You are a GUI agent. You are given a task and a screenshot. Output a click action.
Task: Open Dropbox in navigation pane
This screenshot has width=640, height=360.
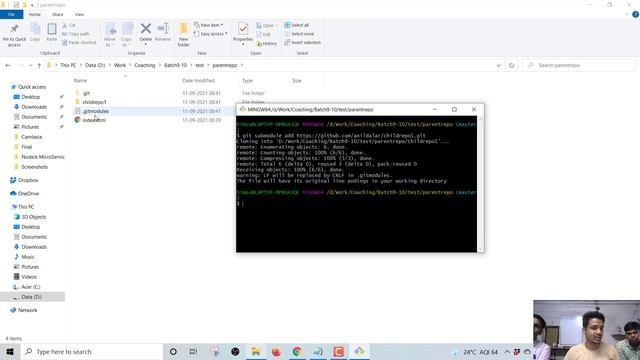[x=28, y=180]
